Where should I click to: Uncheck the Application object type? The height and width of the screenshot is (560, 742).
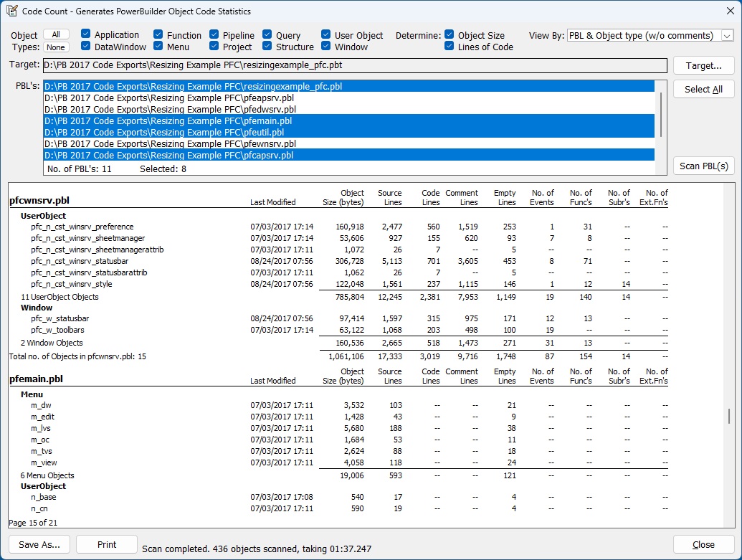coord(85,34)
